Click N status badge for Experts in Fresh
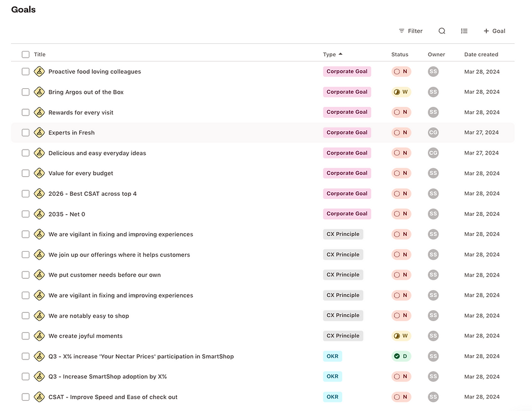 [401, 132]
